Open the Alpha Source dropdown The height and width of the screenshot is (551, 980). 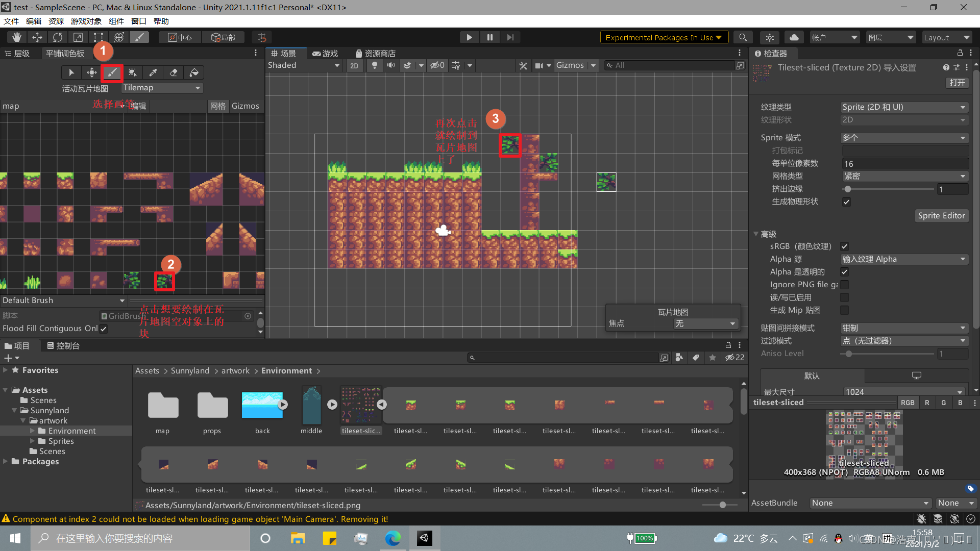point(904,259)
